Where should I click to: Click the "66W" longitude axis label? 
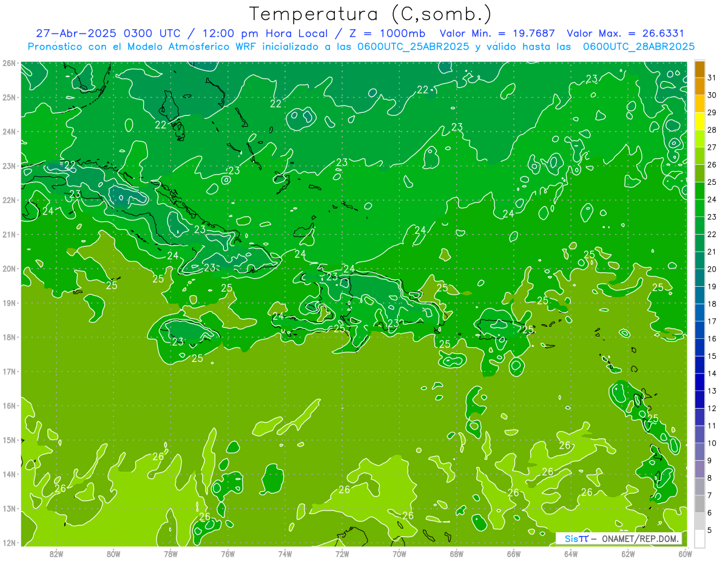(x=514, y=554)
